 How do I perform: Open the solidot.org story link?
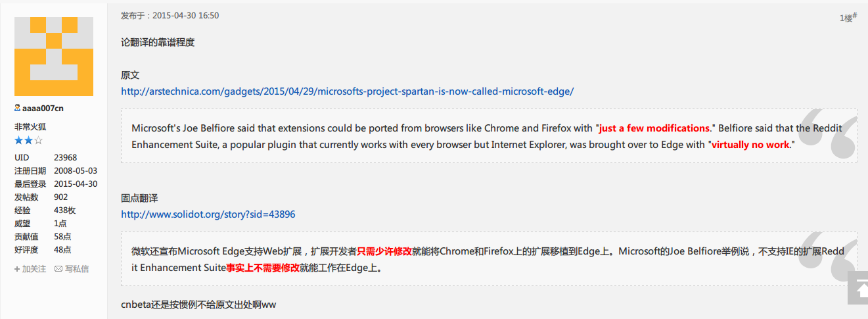(208, 214)
